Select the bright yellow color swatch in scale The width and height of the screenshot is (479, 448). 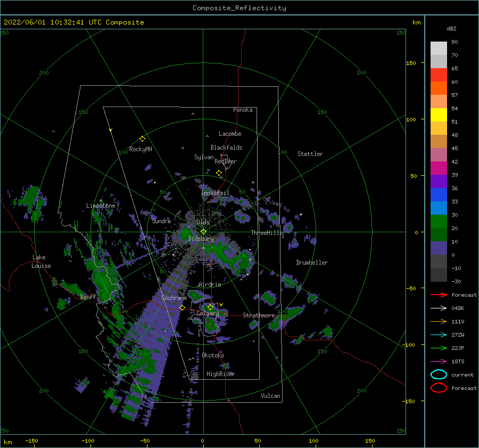(x=439, y=115)
